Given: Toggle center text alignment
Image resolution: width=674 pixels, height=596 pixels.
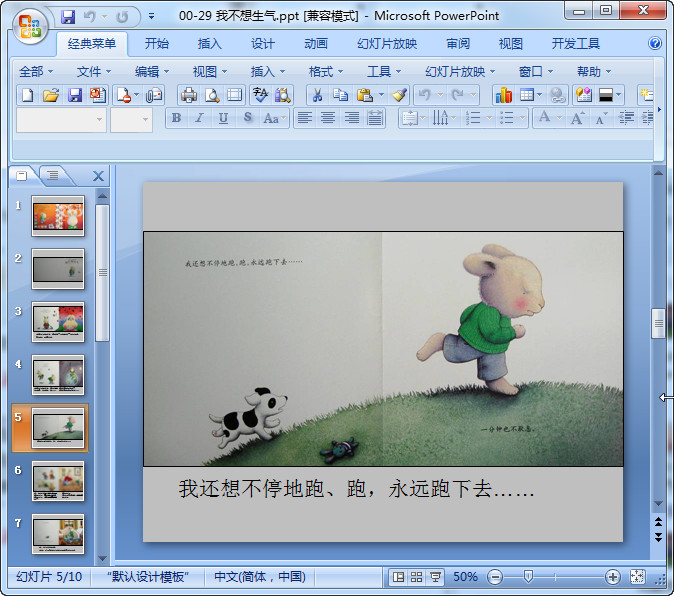Looking at the screenshot, I should [328, 118].
